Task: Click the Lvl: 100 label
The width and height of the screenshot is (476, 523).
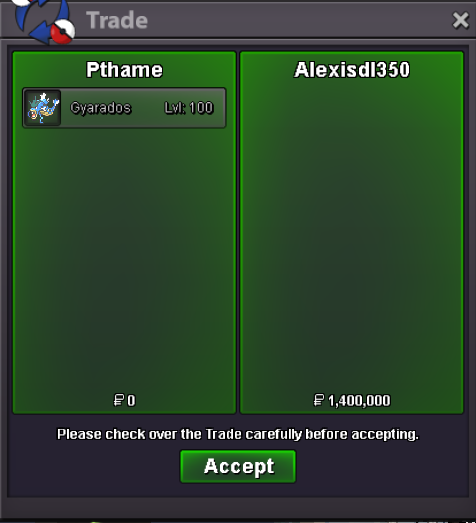Action: click(x=189, y=108)
